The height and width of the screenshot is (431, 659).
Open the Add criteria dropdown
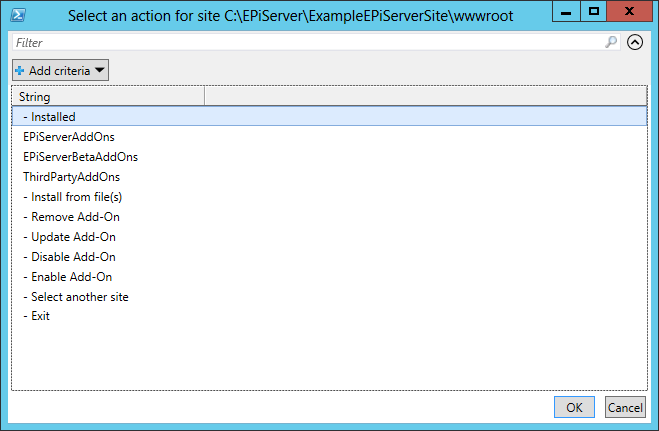point(60,71)
